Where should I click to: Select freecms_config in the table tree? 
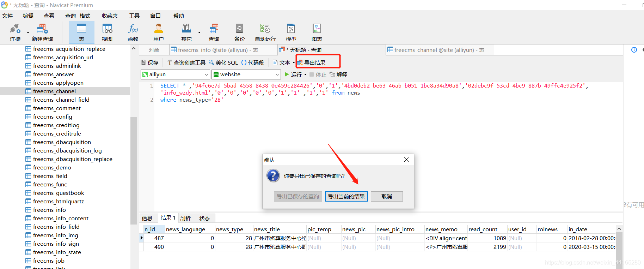[x=53, y=116]
